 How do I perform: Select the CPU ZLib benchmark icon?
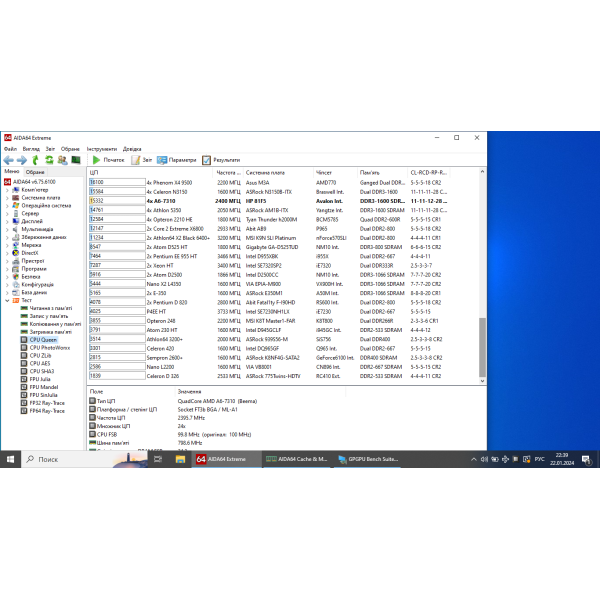tap(24, 355)
